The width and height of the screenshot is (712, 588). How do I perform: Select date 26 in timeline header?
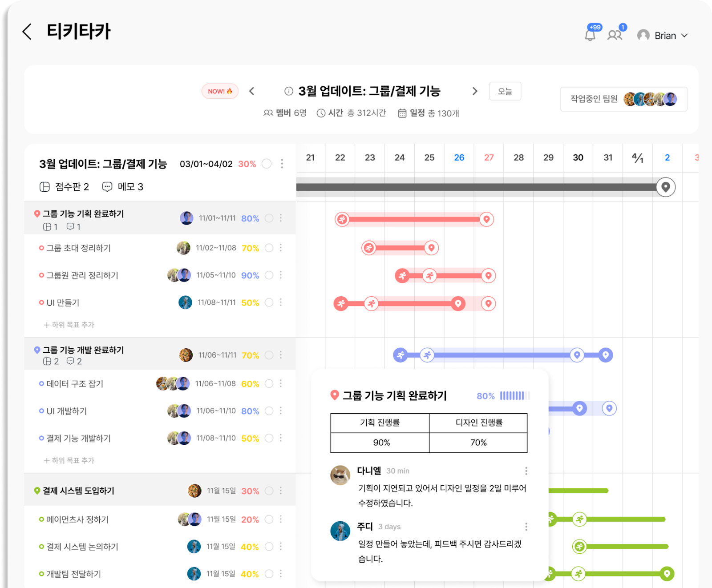coord(459,157)
